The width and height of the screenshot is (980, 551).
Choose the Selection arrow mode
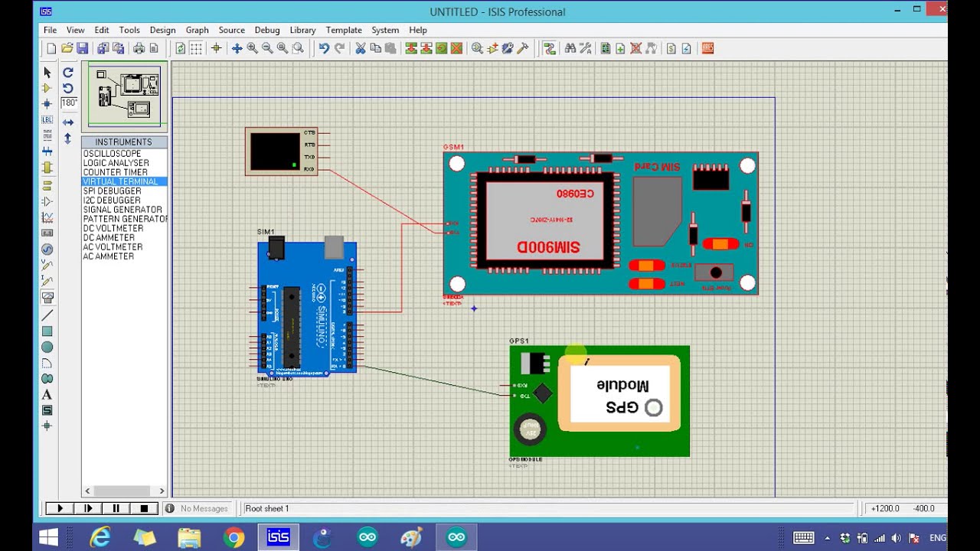(x=47, y=72)
